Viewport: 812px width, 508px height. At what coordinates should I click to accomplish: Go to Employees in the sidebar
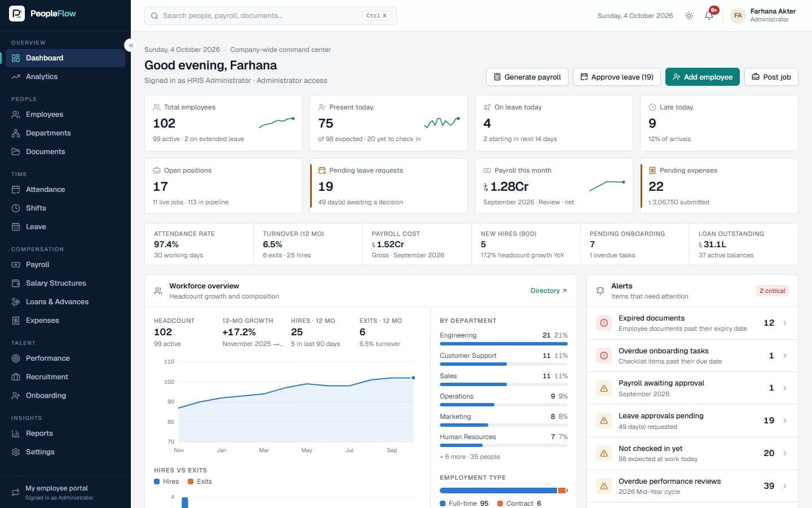click(65, 115)
